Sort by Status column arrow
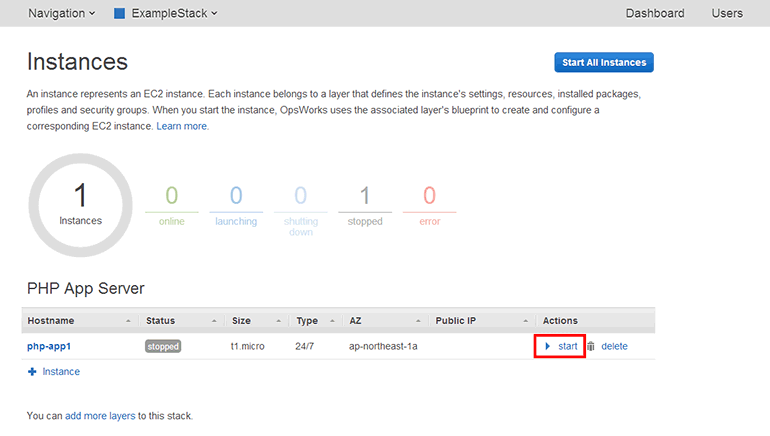The height and width of the screenshot is (436, 770). click(x=214, y=321)
